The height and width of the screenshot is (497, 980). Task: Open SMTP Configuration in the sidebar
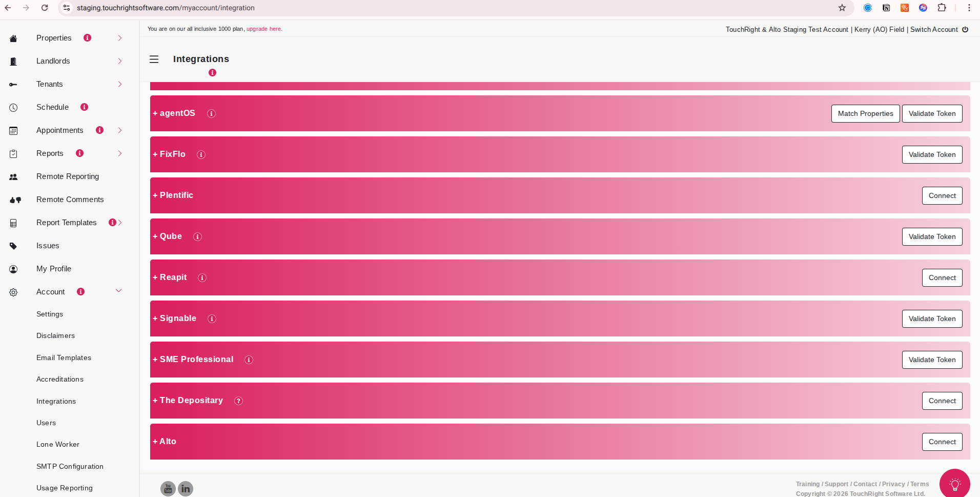tap(70, 466)
